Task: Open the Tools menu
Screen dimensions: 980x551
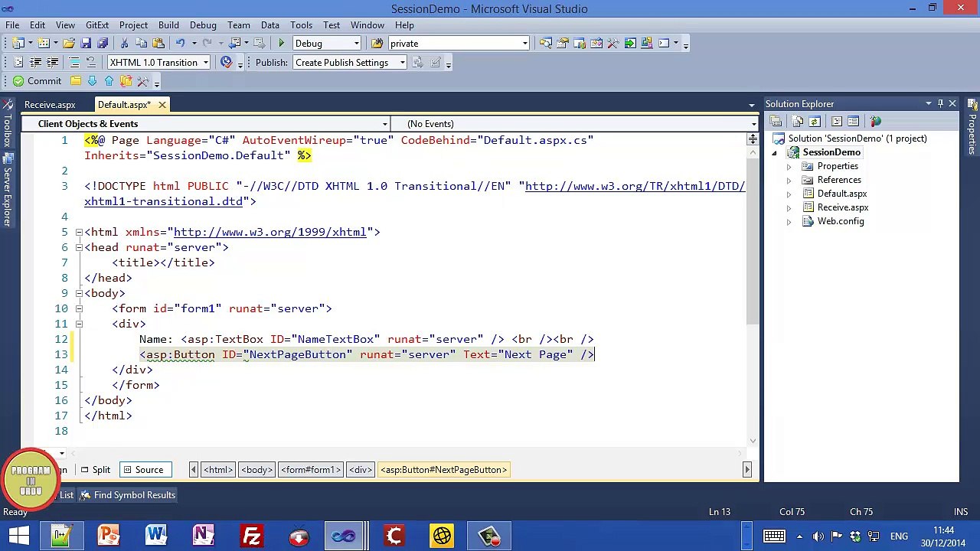Action: 301,25
